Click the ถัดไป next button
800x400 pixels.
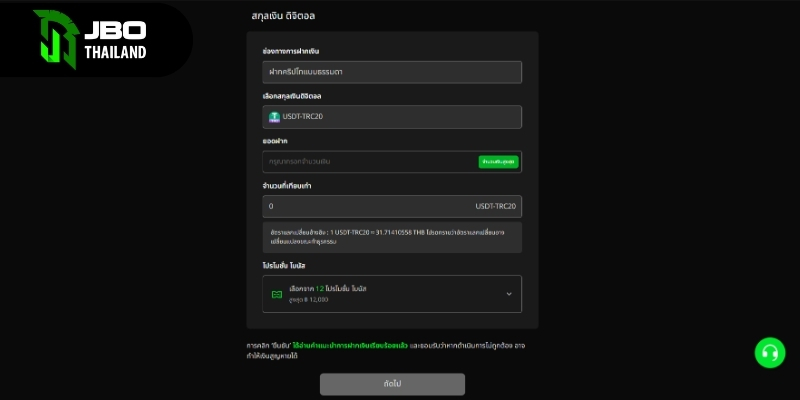(392, 384)
